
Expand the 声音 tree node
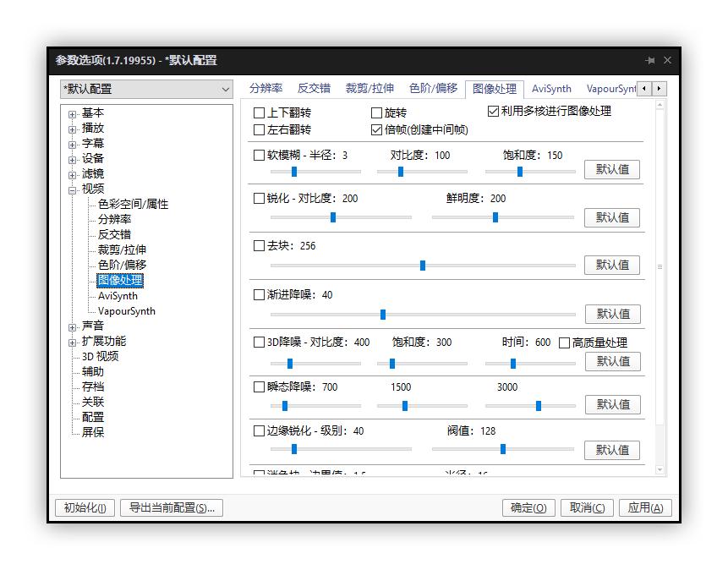pos(74,326)
